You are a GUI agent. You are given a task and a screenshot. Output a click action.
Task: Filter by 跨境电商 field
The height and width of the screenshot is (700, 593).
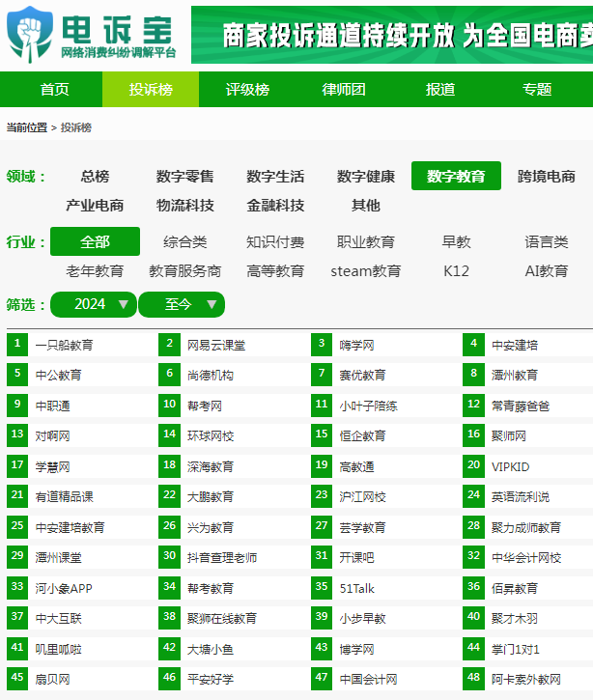(546, 176)
